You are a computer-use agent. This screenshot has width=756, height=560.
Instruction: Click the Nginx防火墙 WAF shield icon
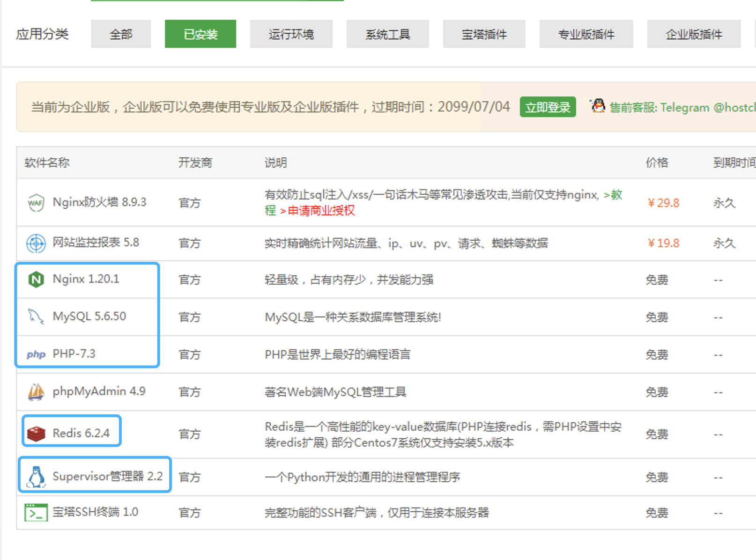tap(36, 203)
